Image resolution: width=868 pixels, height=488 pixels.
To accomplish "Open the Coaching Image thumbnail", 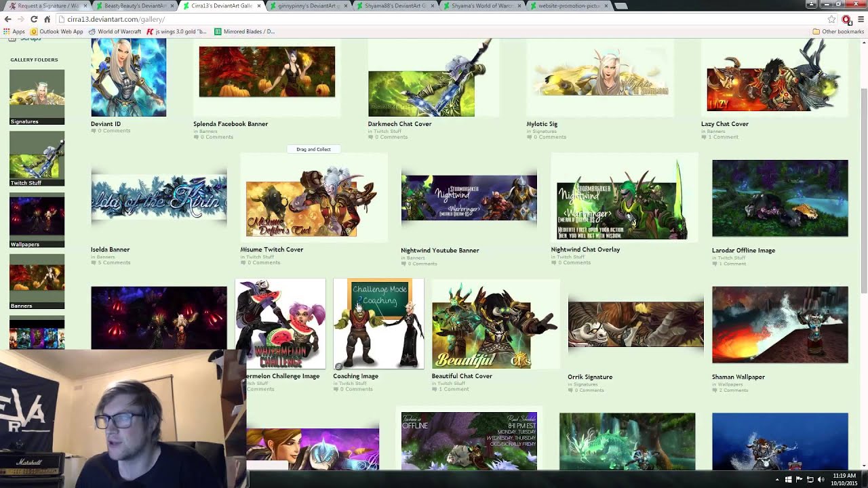I will coord(378,324).
